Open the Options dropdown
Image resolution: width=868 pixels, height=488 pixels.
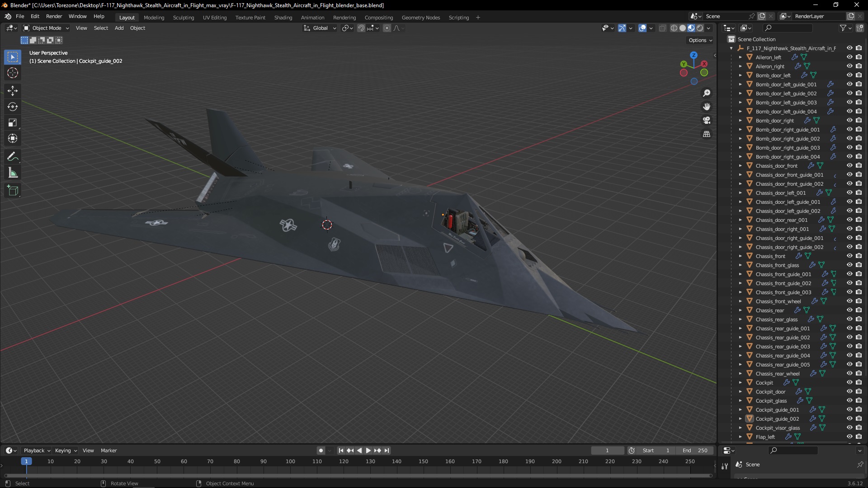coord(700,40)
